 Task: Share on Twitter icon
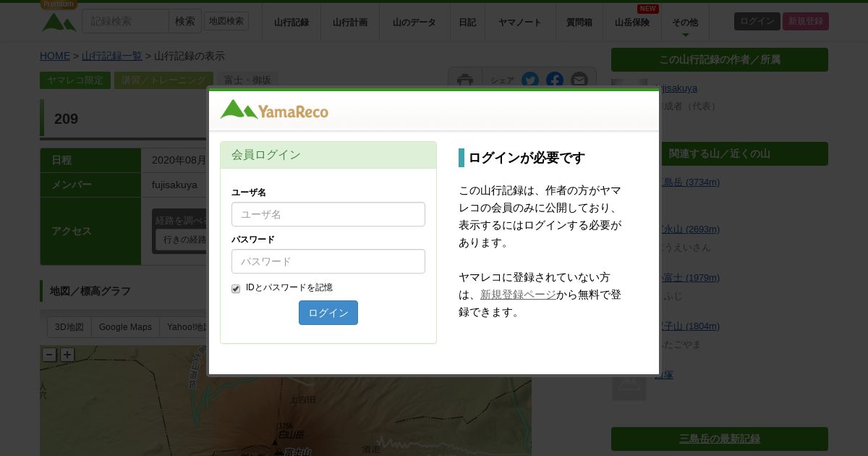pos(530,80)
